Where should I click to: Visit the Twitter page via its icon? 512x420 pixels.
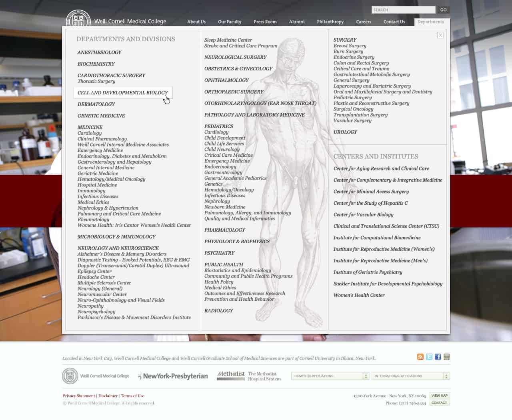click(429, 357)
